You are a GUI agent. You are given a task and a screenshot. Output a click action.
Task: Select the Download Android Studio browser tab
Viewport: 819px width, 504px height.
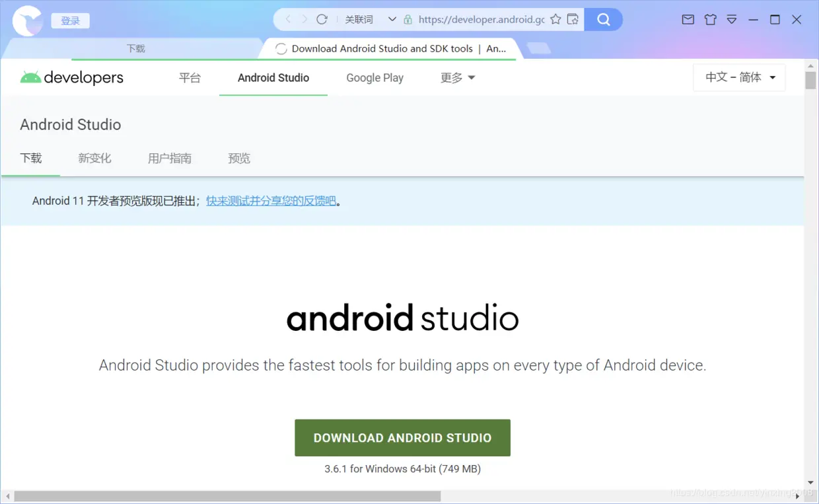coord(390,48)
